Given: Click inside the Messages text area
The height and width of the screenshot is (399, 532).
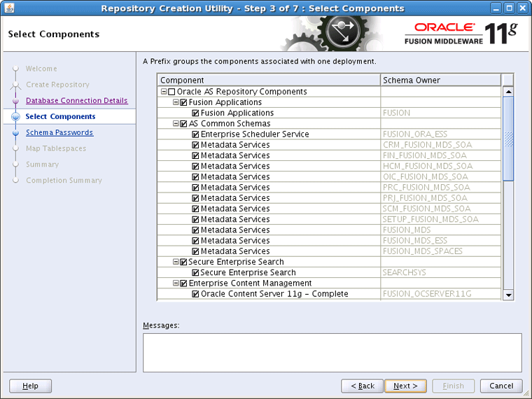Looking at the screenshot, I should (332, 353).
